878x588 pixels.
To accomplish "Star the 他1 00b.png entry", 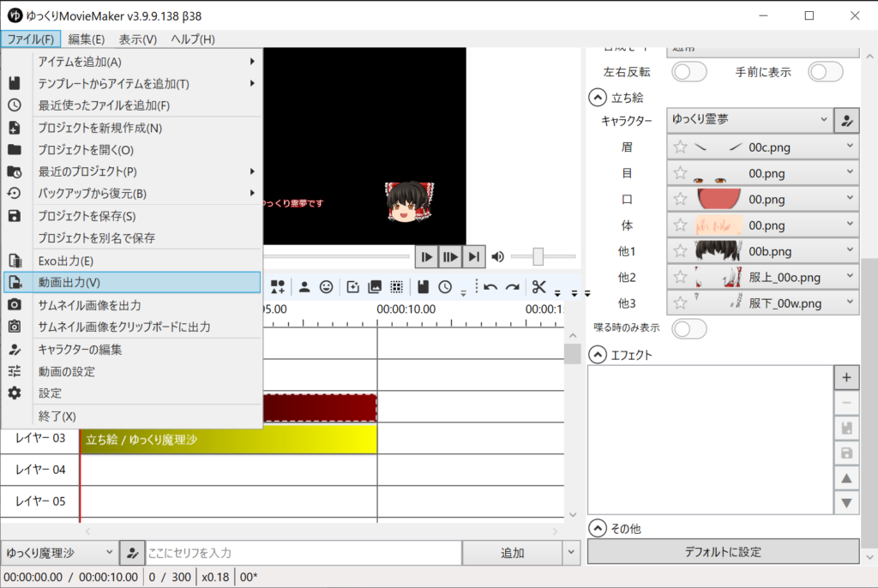I will (x=680, y=251).
